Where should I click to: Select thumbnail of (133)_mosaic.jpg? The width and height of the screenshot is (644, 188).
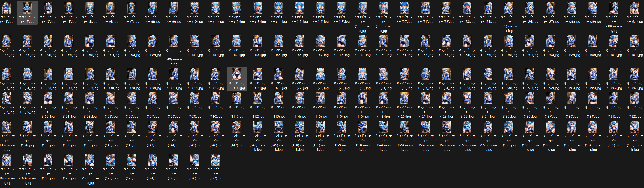pos(6,127)
